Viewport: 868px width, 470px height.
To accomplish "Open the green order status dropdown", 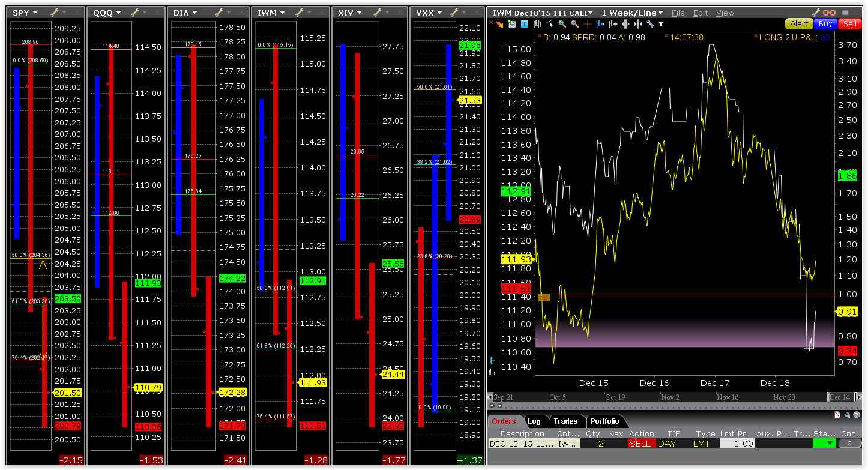I will [824, 444].
